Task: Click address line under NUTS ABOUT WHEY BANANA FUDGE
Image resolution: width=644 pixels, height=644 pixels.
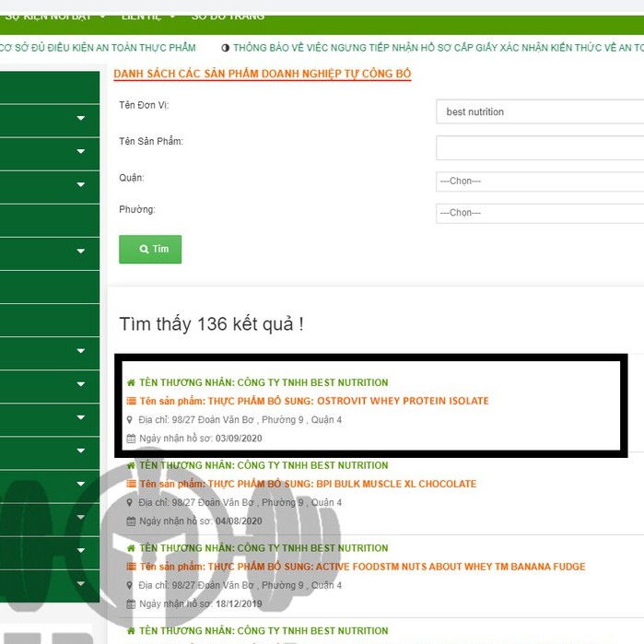Action: tap(240, 585)
